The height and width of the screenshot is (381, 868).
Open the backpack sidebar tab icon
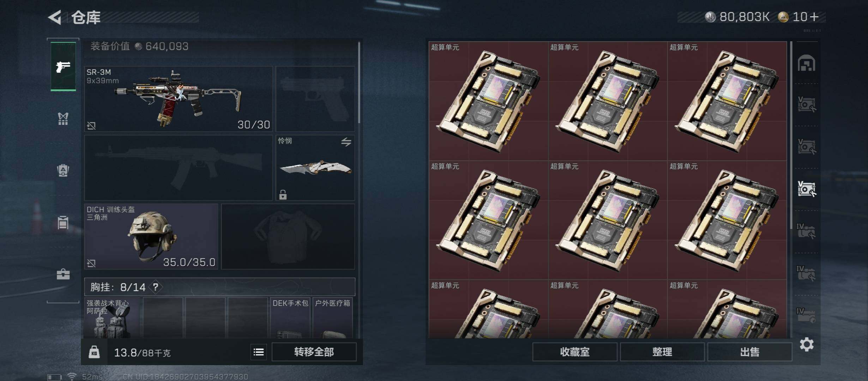coord(63,170)
